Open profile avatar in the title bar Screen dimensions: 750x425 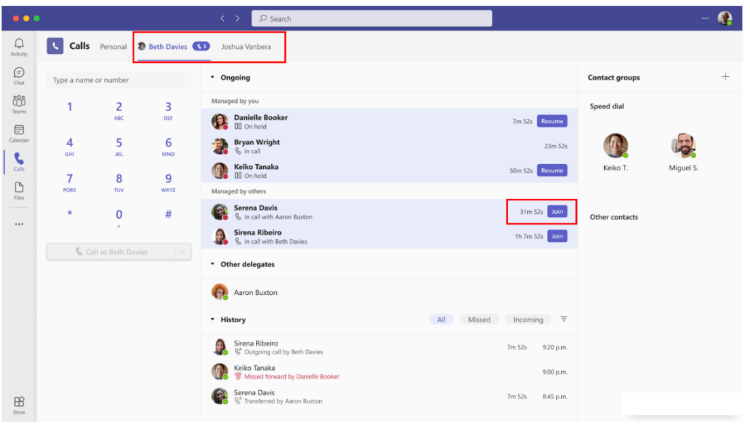click(x=725, y=18)
